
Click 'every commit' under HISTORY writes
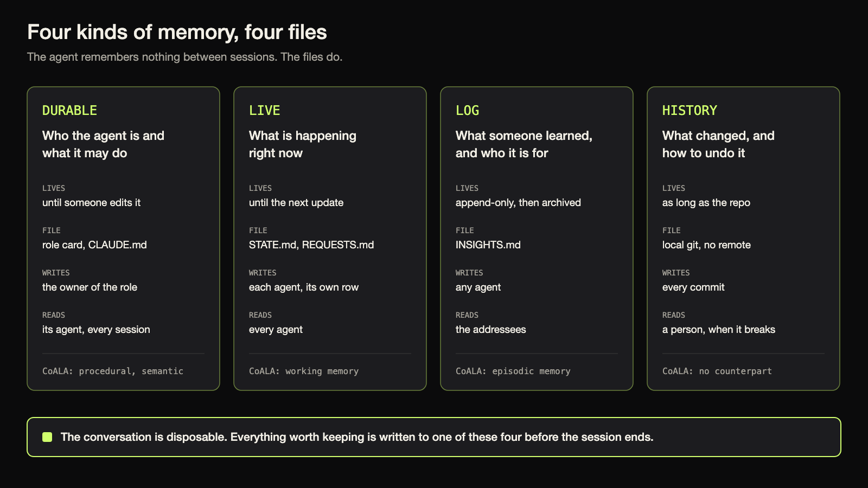click(x=693, y=288)
